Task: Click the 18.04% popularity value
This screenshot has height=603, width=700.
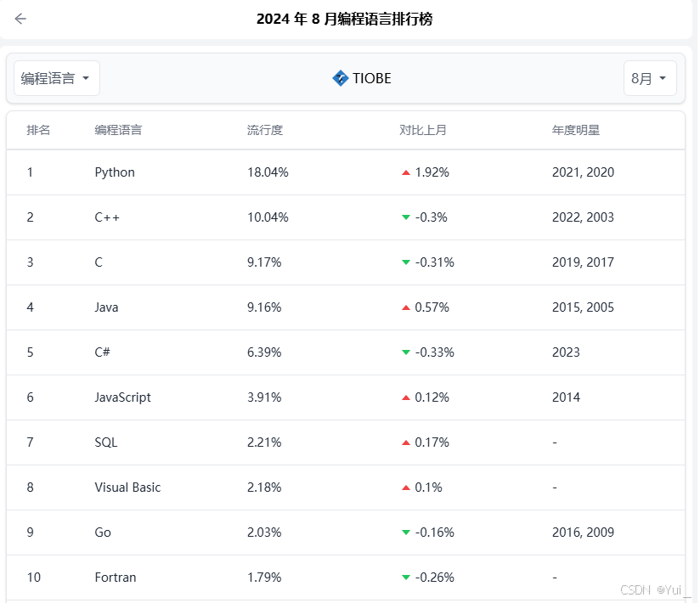Action: pyautogui.click(x=268, y=172)
